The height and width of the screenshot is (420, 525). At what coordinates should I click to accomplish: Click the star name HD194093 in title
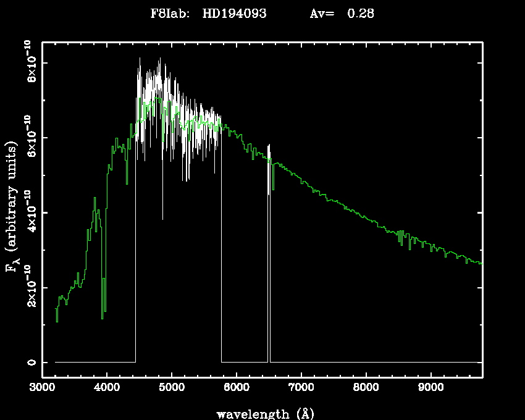click(x=234, y=14)
